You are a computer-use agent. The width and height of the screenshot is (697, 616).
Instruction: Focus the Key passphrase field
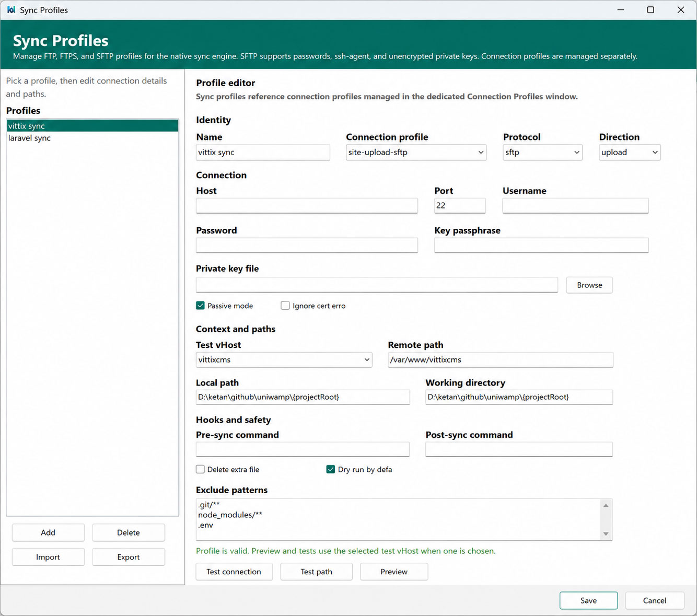click(541, 246)
